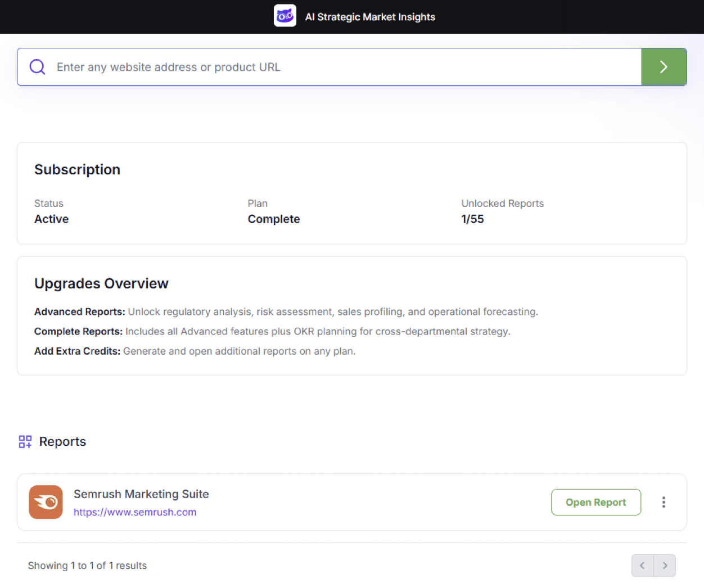Click the purple search magnifier icon
This screenshot has height=588, width=704.
point(37,66)
